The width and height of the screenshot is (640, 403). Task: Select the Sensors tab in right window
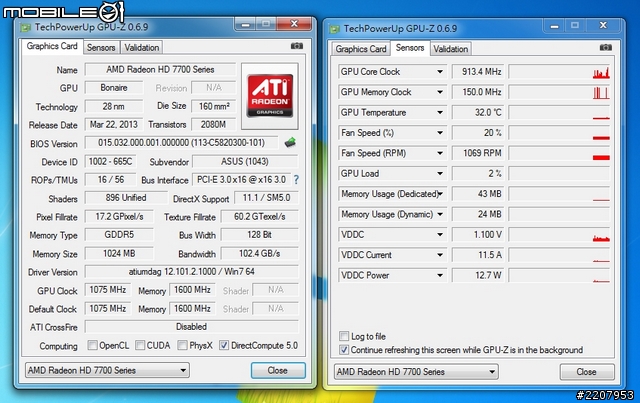tap(410, 48)
